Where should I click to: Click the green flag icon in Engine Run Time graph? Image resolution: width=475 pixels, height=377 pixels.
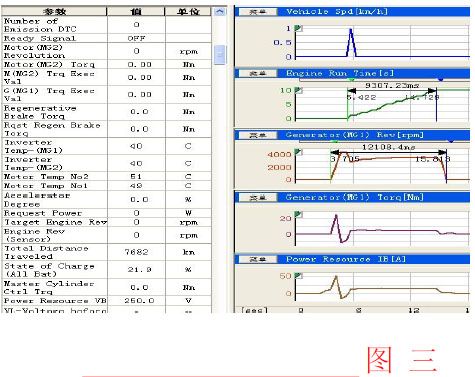coord(299,90)
